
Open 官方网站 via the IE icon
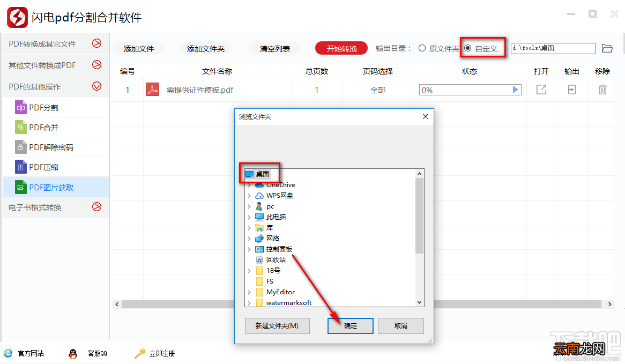[8, 353]
